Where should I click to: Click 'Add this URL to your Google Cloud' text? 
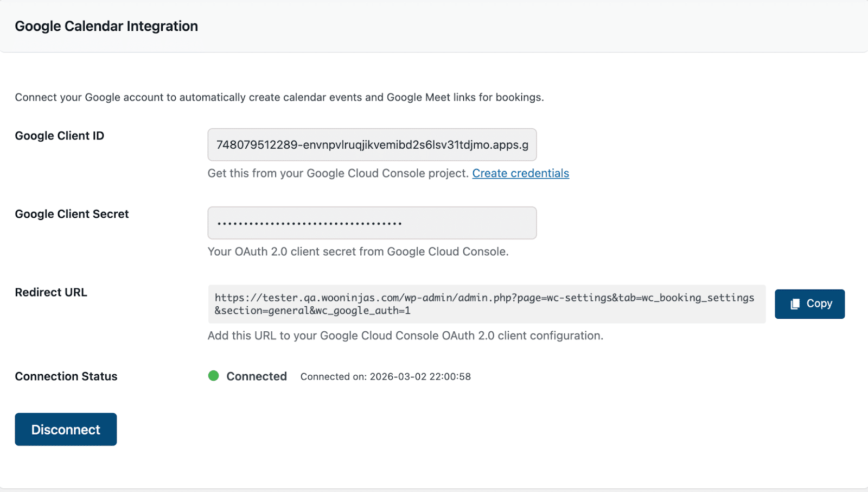click(405, 336)
